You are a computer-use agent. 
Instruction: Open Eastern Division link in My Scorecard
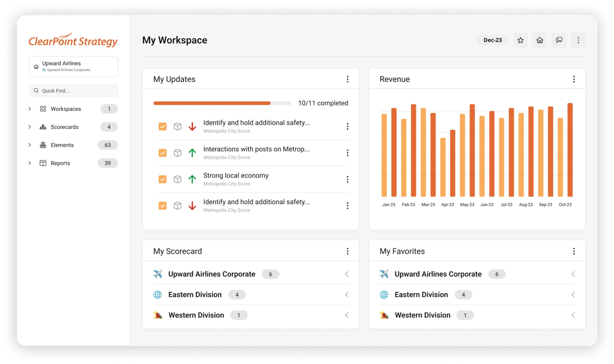coord(195,295)
